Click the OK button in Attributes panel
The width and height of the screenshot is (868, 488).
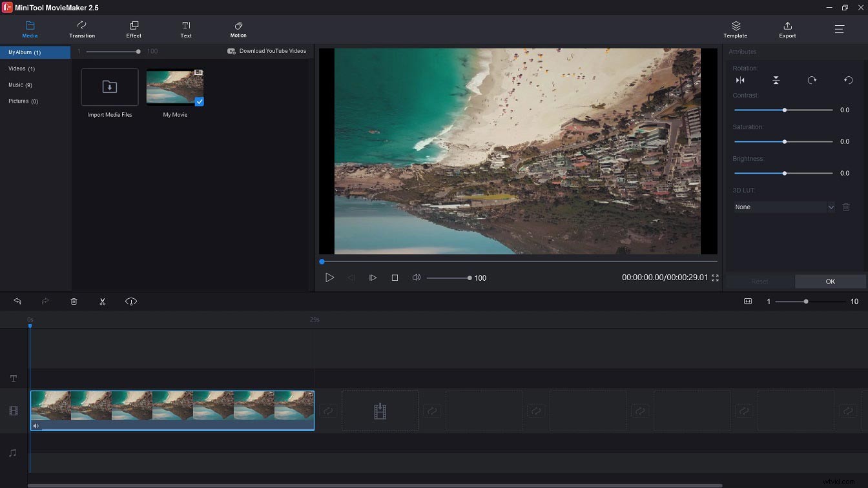[831, 281]
